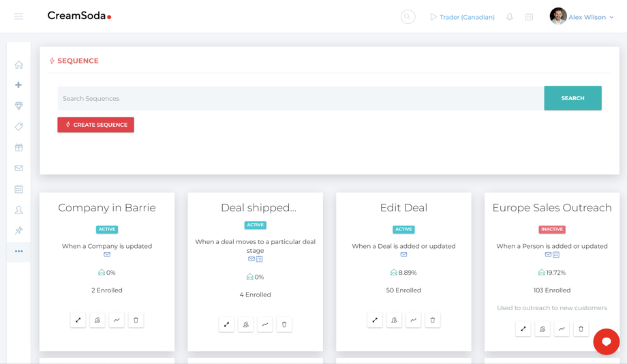Click the Trader (Canadian) link

point(462,17)
